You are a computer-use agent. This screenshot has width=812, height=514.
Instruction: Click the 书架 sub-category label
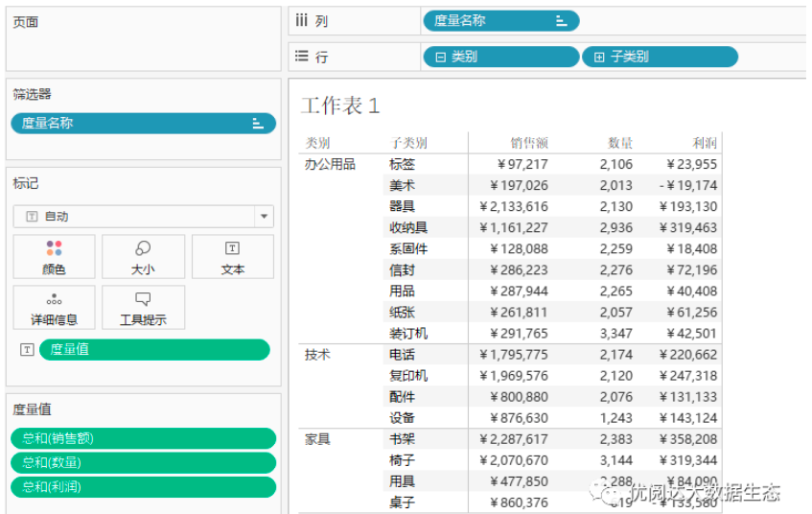[402, 439]
